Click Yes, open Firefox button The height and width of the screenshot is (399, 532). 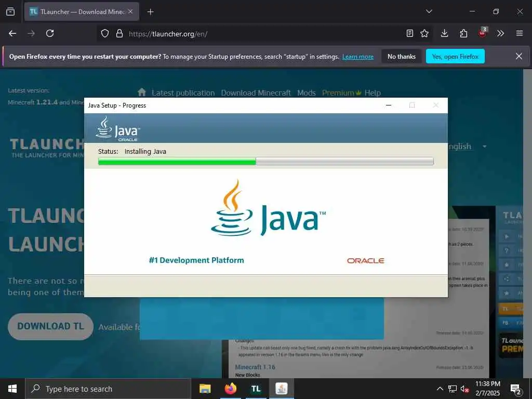[x=455, y=56]
